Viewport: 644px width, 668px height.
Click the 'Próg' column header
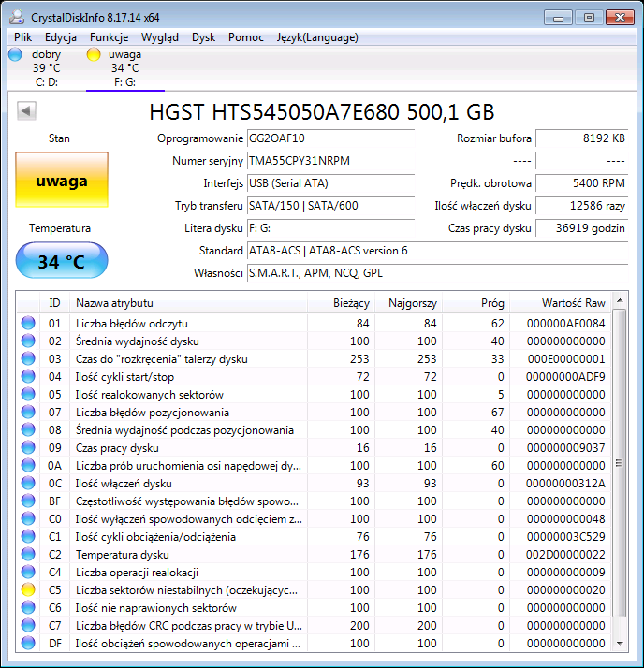pyautogui.click(x=476, y=303)
